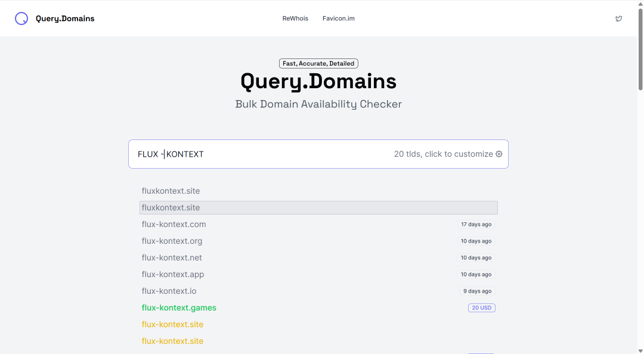Open the flux-kontext.net result
Screen dimensions: 644x354
(172, 257)
